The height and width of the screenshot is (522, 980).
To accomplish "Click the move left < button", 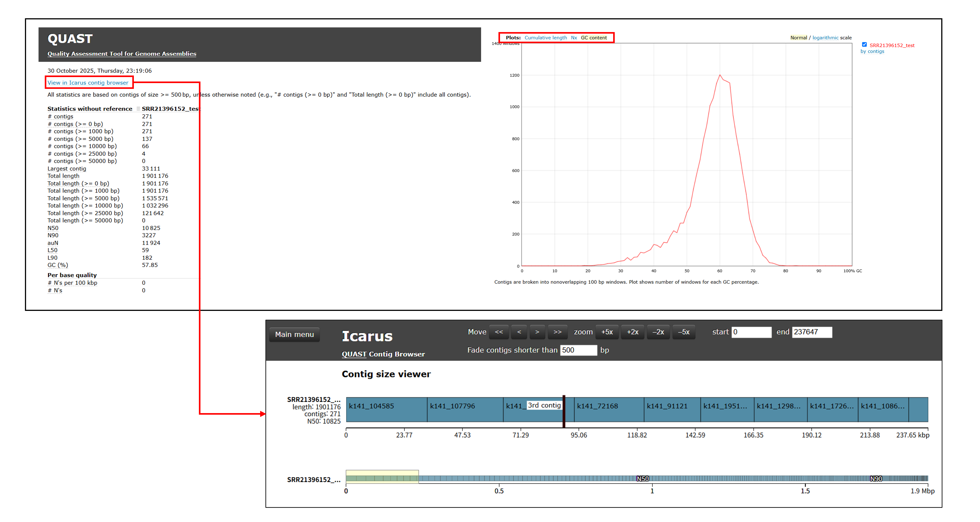I will pos(519,332).
